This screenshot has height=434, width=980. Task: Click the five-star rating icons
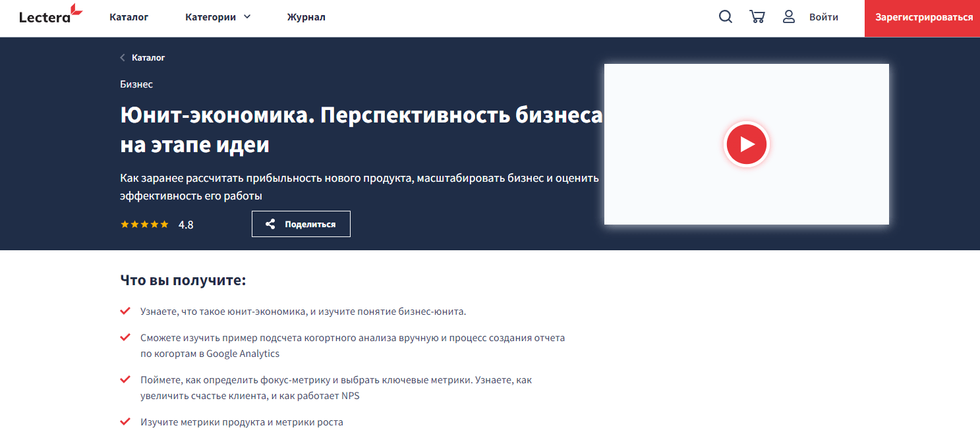(x=144, y=225)
